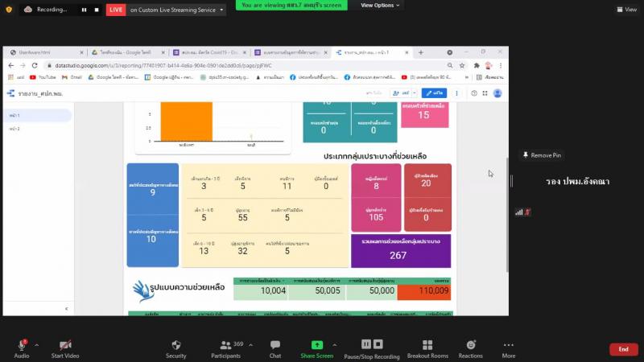Click the Data Studio logo icon
Viewport: 644px width, 362px height.
[x=10, y=93]
